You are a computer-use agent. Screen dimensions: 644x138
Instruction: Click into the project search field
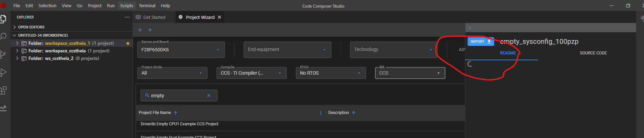click(x=179, y=96)
